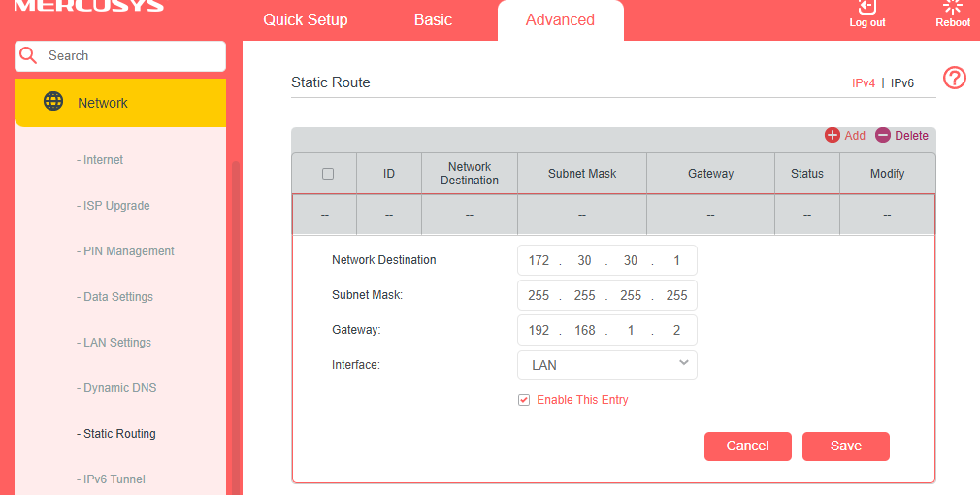Click the Subnet Mask column header
The width and height of the screenshot is (980, 495).
point(582,174)
